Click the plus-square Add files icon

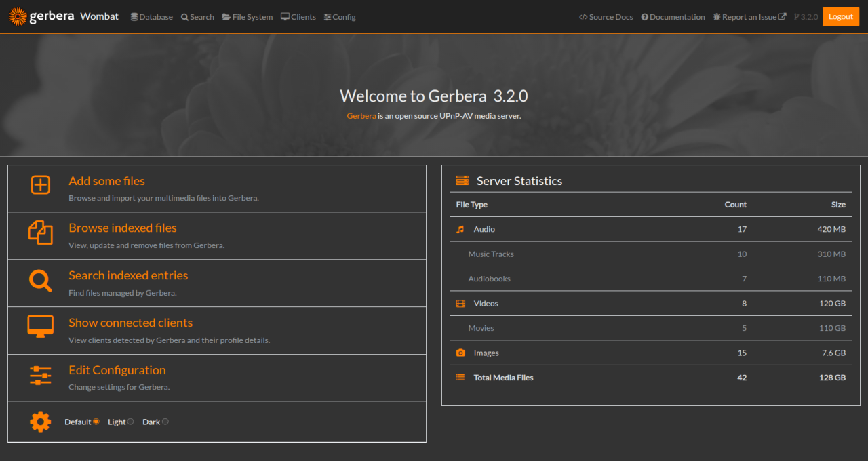41,184
